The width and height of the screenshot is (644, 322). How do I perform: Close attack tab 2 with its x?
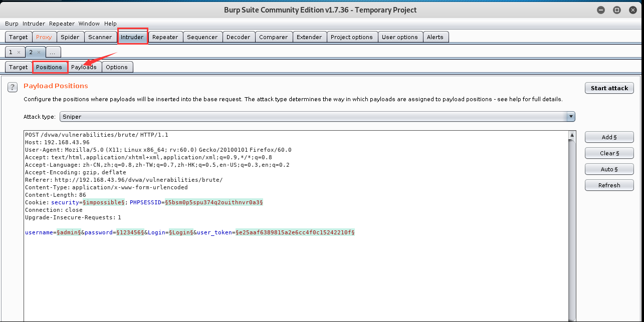pyautogui.click(x=39, y=52)
